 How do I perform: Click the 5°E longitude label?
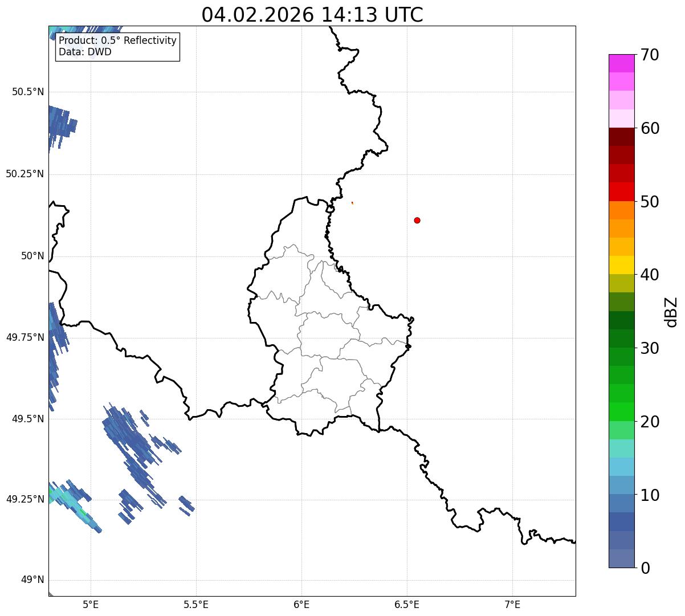91,604
